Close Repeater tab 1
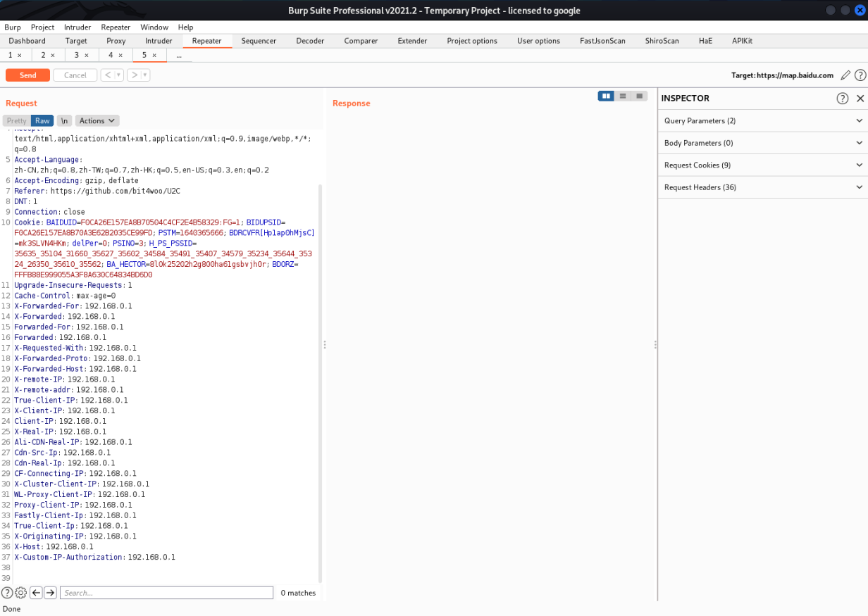 point(20,55)
